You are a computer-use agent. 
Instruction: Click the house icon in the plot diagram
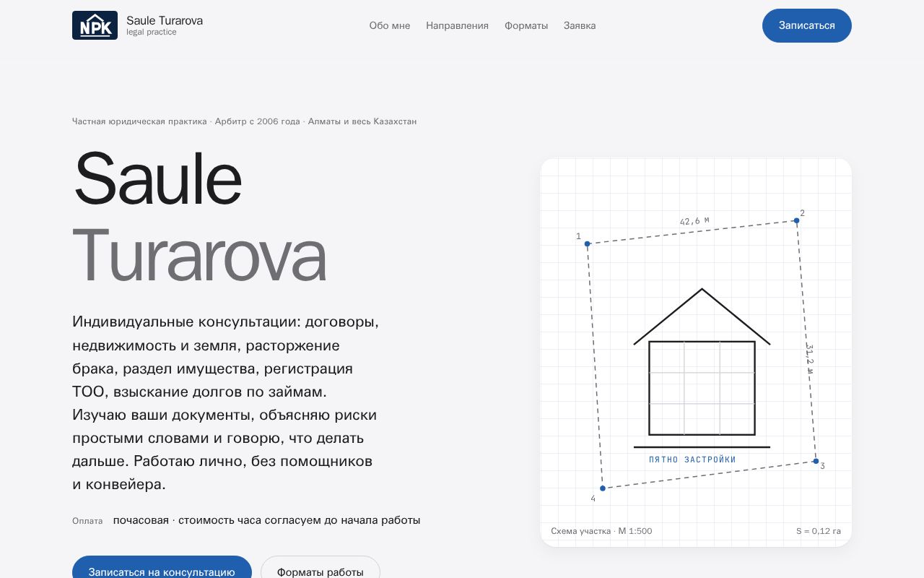pyautogui.click(x=702, y=368)
